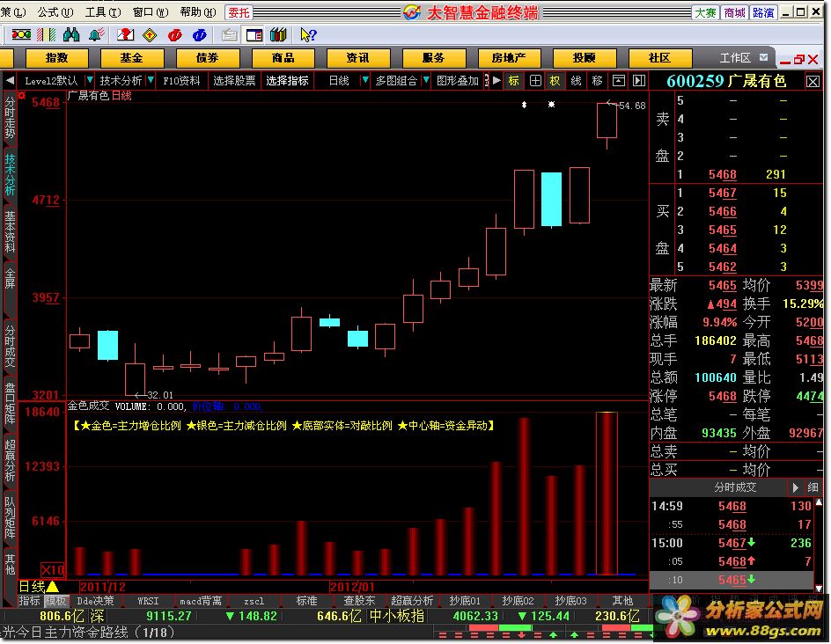This screenshot has width=831, height=644.
Task: Open the 商品 section button
Action: [x=283, y=58]
